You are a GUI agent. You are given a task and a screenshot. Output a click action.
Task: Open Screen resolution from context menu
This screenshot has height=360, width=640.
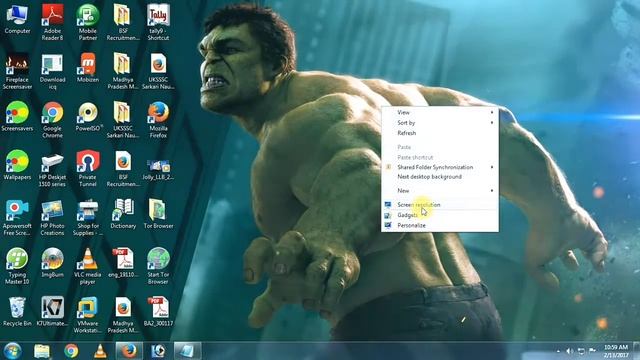point(440,204)
